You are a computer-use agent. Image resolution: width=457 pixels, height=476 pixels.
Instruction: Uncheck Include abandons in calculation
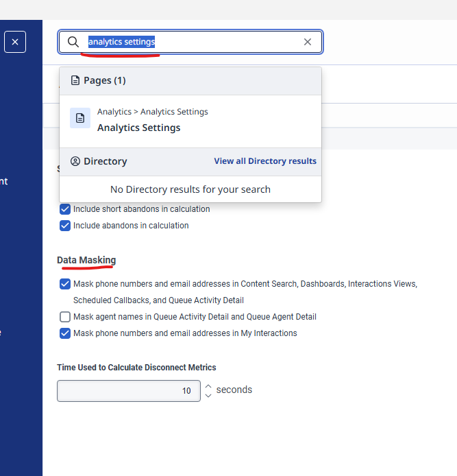(65, 226)
